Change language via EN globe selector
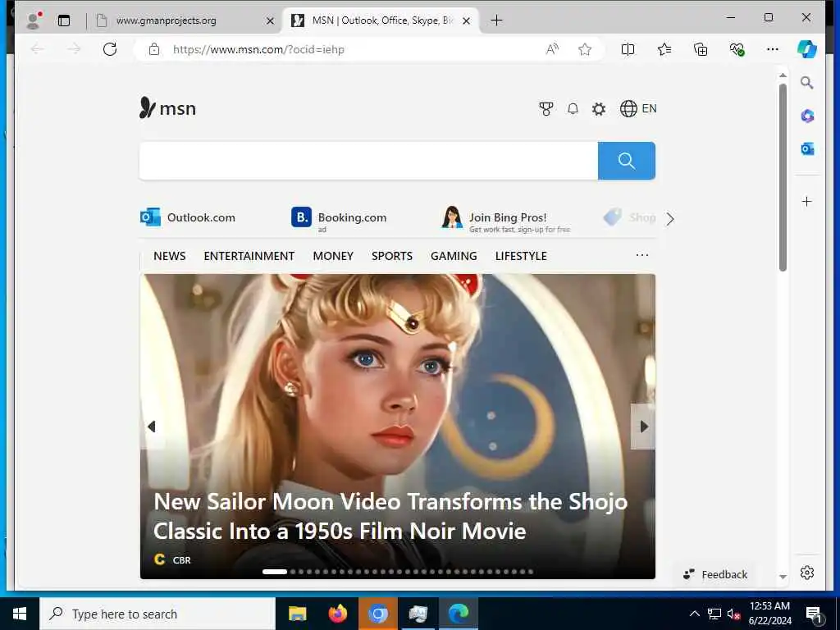 pyautogui.click(x=638, y=109)
